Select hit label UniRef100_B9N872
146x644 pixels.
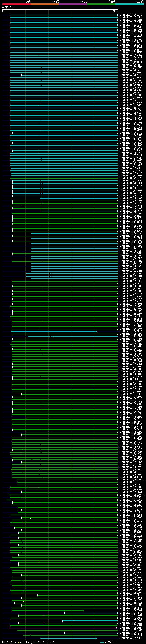[131, 301]
